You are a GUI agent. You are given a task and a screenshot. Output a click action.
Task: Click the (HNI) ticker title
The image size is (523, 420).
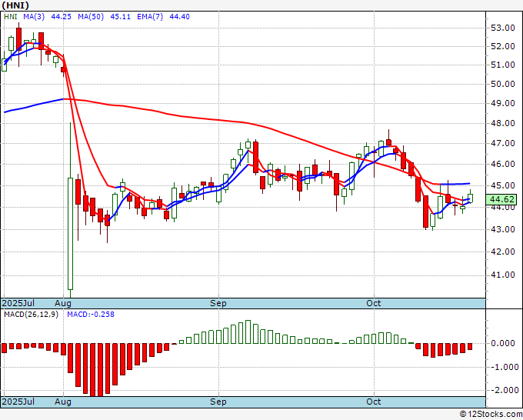[x=15, y=5]
